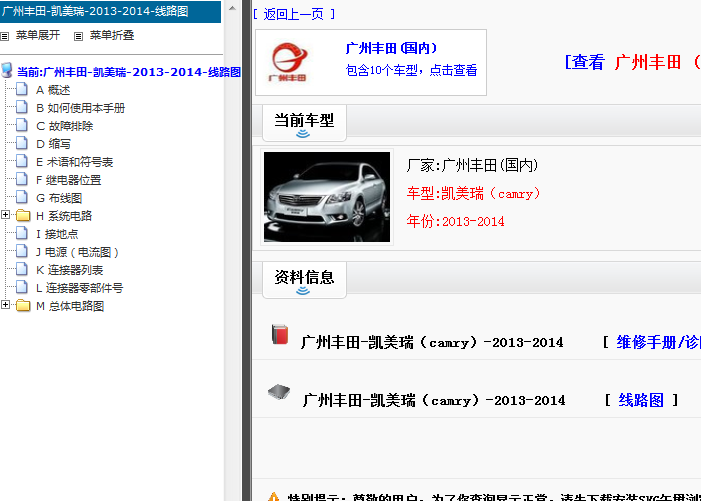This screenshot has height=501, width=701.
Task: Open the 线路图 link
Action: tap(641, 400)
